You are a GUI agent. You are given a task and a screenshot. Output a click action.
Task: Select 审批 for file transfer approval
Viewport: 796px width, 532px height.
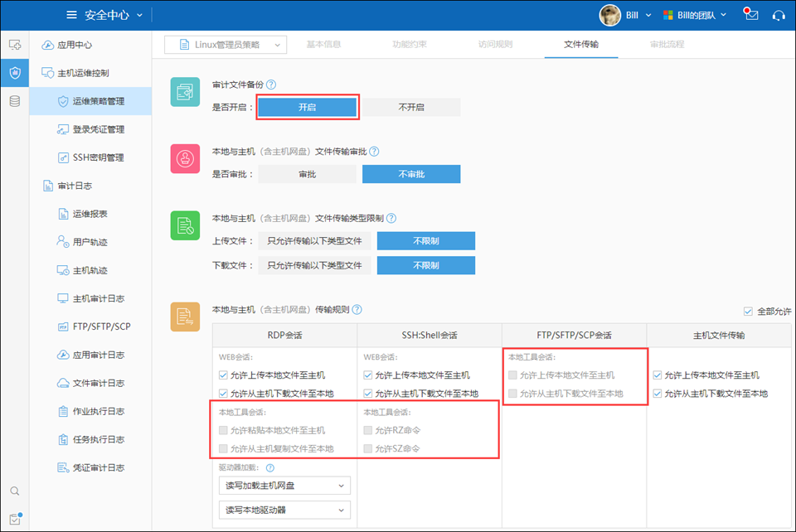click(307, 174)
